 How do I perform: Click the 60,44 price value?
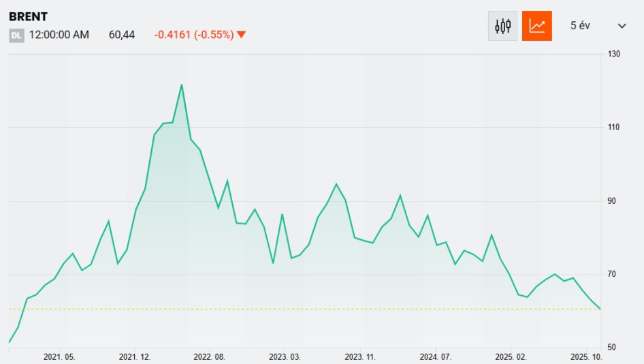click(x=122, y=35)
